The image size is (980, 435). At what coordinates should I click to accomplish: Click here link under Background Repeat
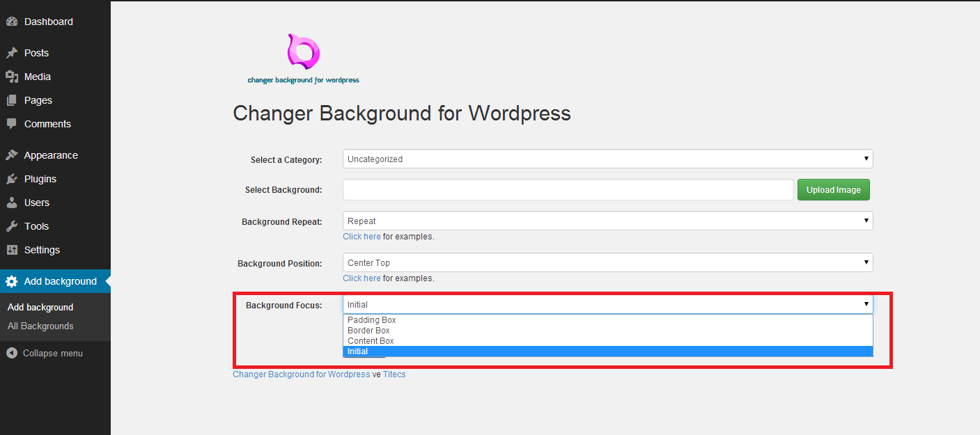361,237
